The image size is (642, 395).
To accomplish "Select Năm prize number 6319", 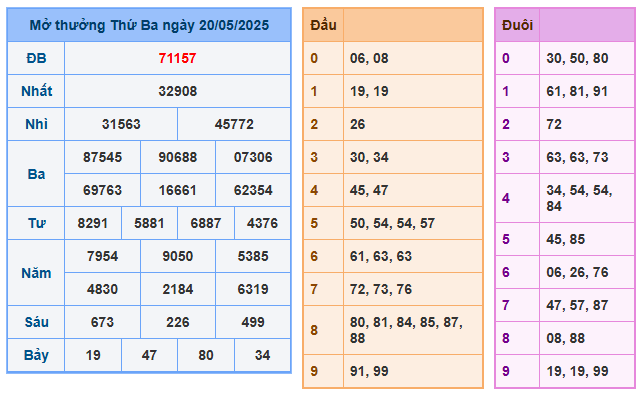I will (x=253, y=289).
